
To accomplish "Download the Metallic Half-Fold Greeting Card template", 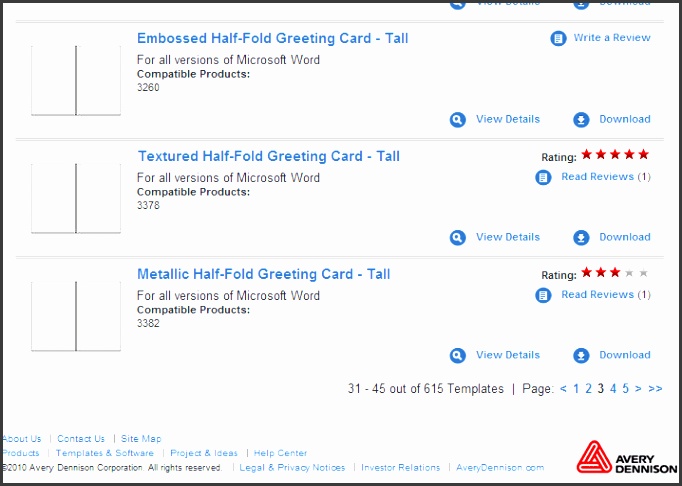I will tap(625, 355).
